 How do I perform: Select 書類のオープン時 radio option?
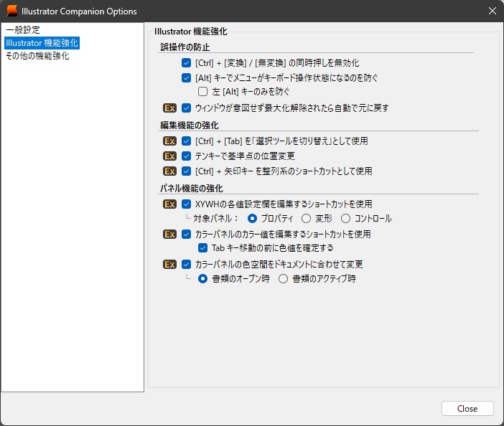tap(202, 279)
